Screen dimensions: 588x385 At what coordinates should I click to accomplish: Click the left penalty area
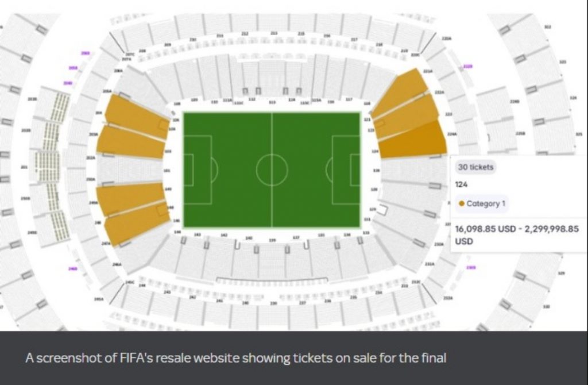[197, 170]
